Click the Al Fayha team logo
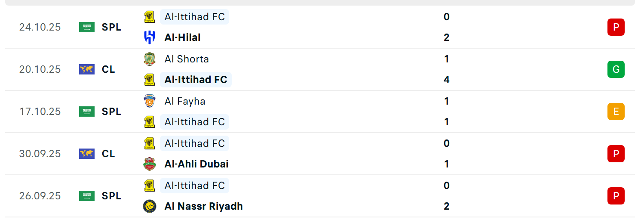The image size is (644, 220). point(149,101)
